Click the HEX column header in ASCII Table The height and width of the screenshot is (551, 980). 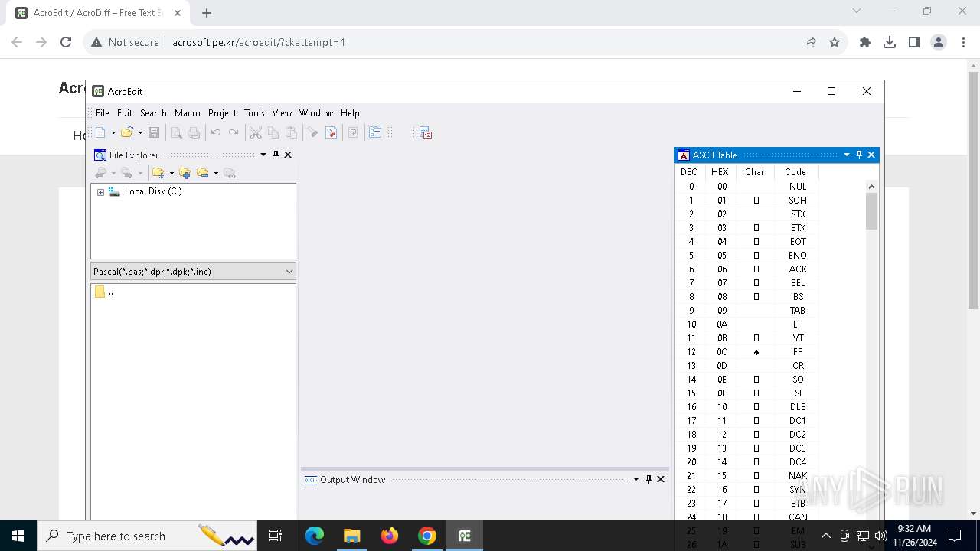(x=720, y=172)
